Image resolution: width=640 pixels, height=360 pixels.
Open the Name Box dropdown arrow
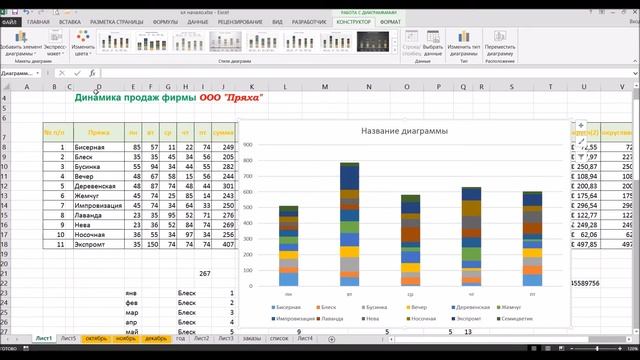(38, 73)
